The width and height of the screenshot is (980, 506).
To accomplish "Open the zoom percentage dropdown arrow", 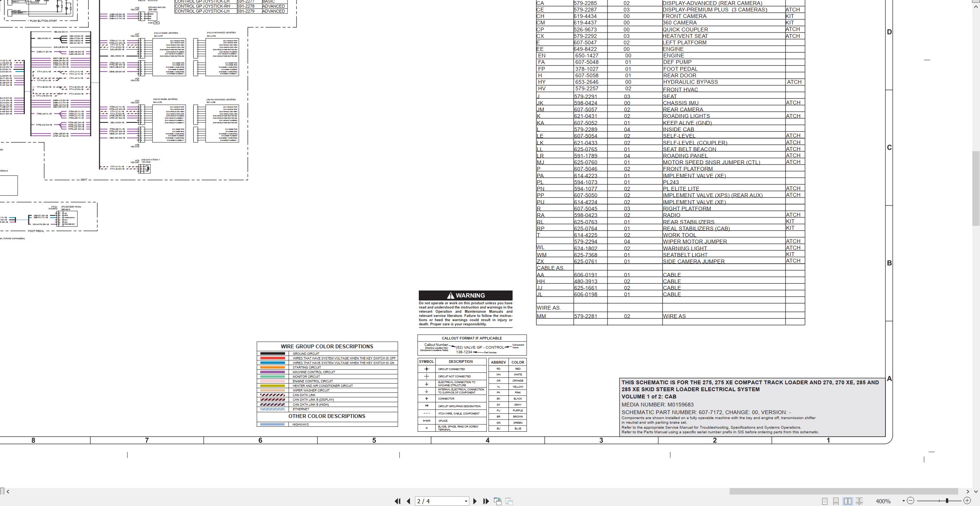I will [903, 501].
